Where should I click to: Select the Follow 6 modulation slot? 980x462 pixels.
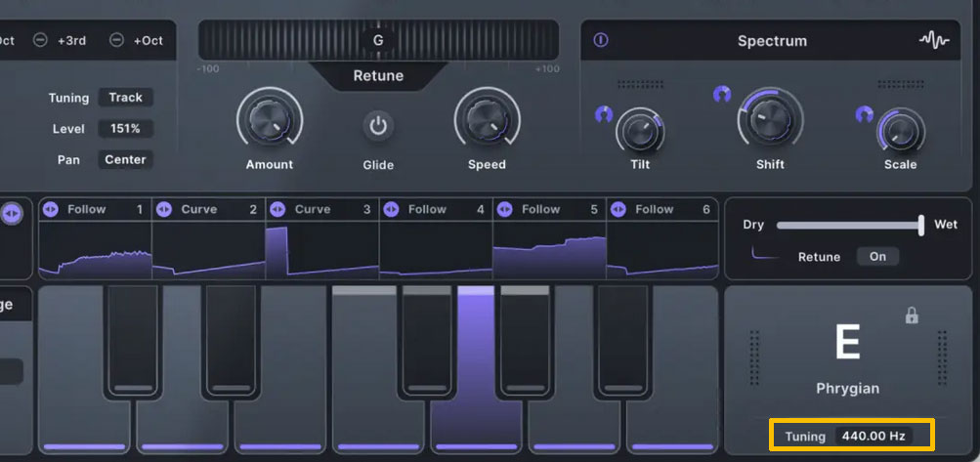[662, 209]
